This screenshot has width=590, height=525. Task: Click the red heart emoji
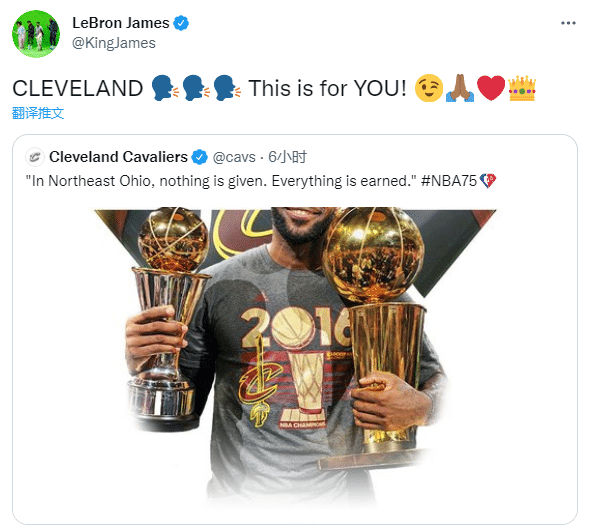491,88
